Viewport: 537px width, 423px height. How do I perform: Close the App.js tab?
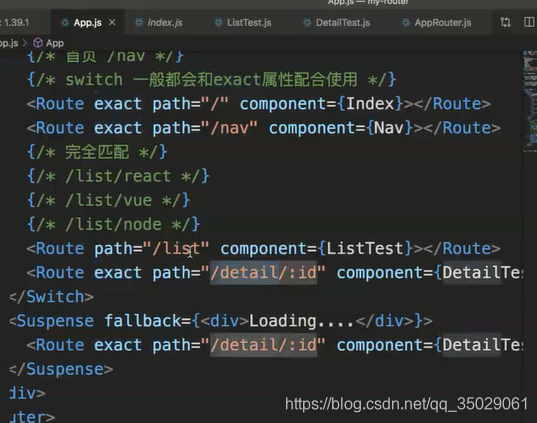pos(112,23)
